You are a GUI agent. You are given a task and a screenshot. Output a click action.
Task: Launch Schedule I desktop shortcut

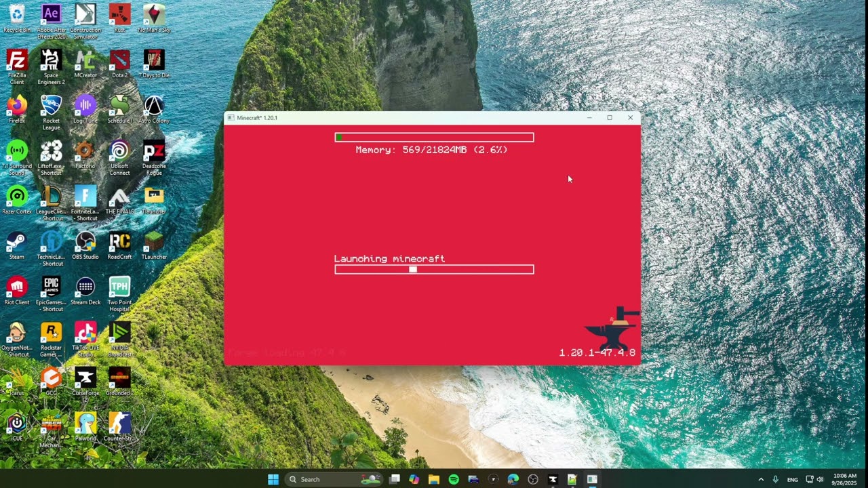(x=119, y=109)
